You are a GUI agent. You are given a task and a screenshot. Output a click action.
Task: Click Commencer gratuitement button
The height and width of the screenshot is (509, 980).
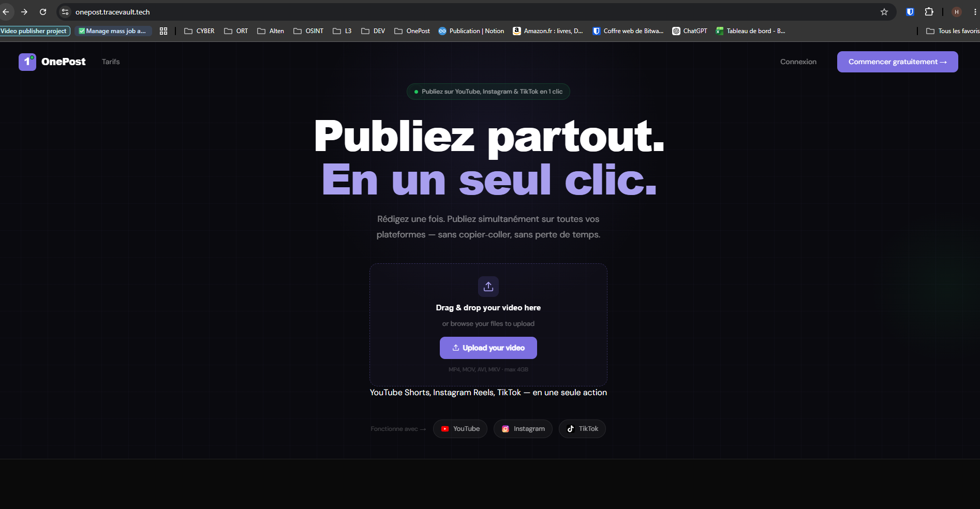(x=898, y=62)
